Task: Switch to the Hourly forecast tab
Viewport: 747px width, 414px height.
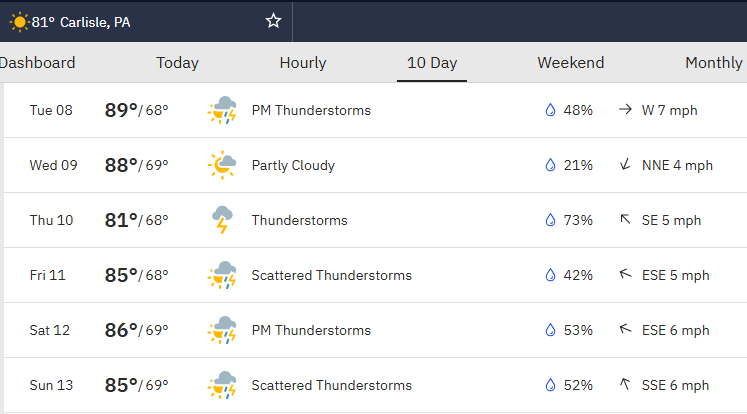Action: pos(303,62)
